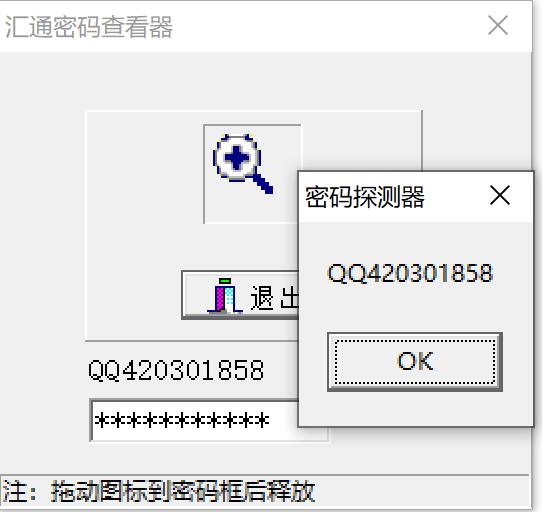
Task: Click the magnifier password-probe icon
Action: click(x=243, y=164)
